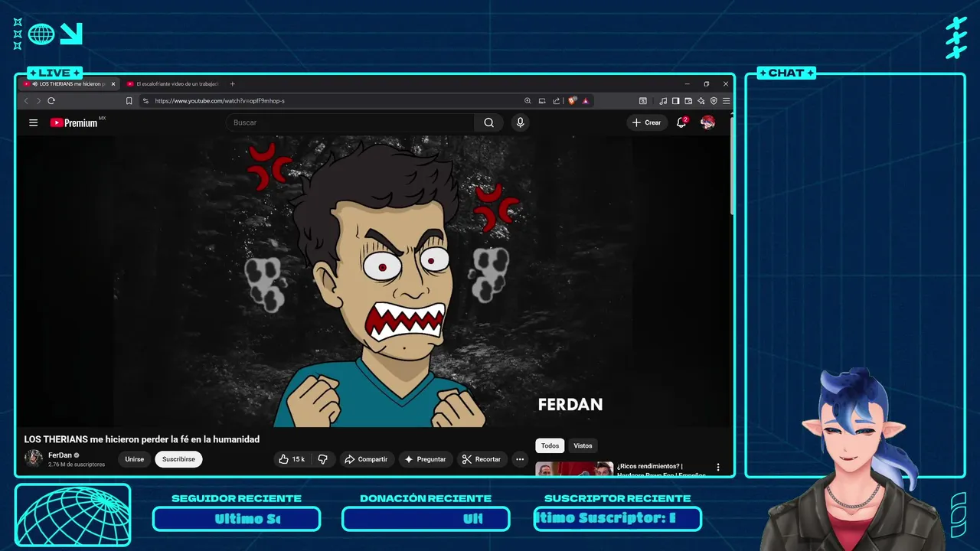Select the YouTube URL in address bar
Viewport: 980px width, 551px height.
(219, 100)
